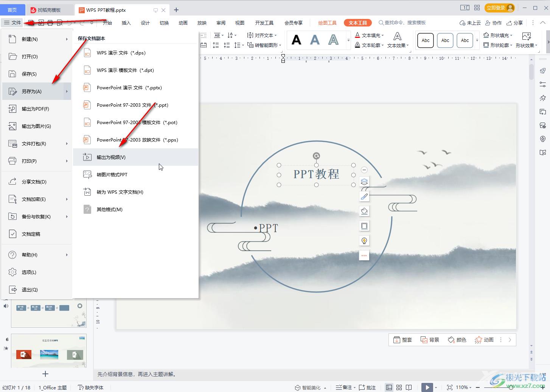Click 打开(O) menu entry
550x392 pixels.
click(x=37, y=57)
